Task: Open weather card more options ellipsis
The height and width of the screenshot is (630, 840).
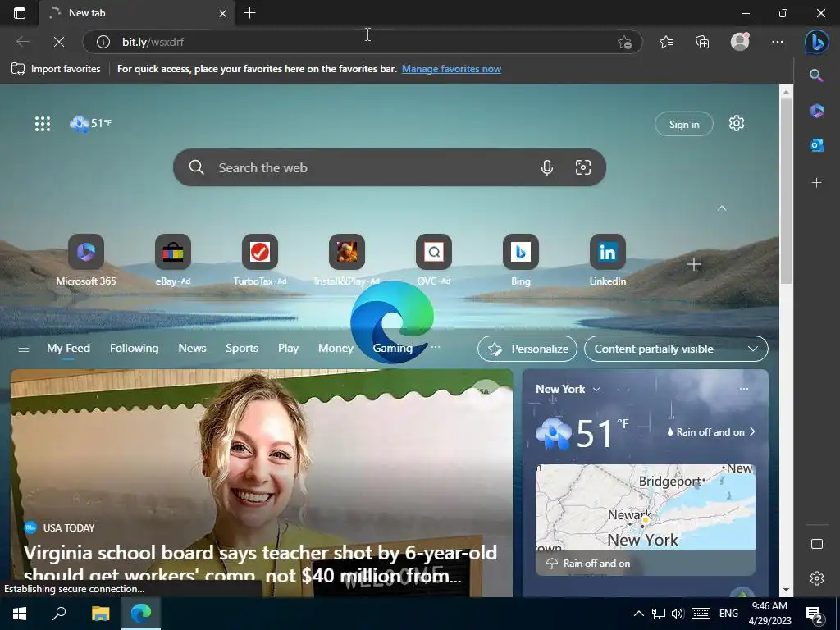Action: (x=743, y=389)
